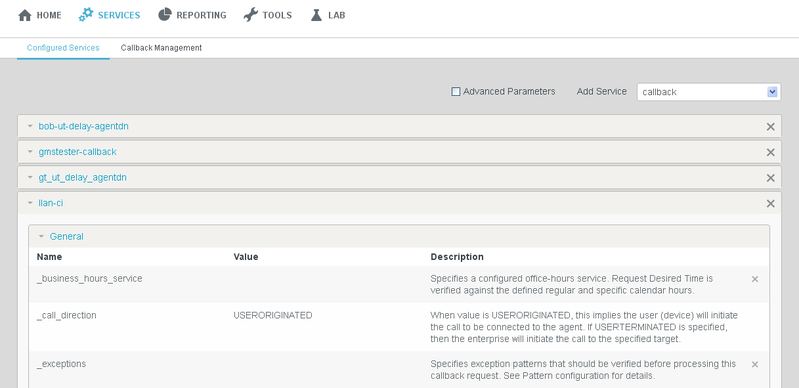799x388 pixels.
Task: Expand the gmstester-callback service
Action: point(30,152)
